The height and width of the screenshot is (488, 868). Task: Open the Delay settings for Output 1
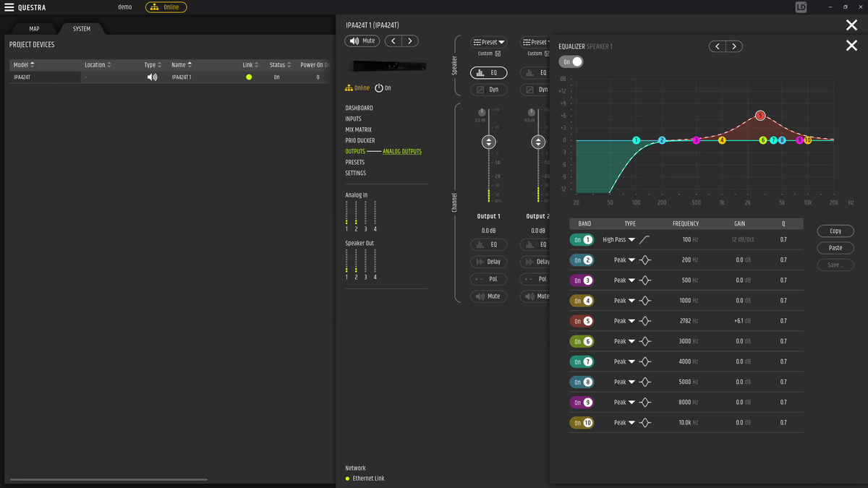(488, 262)
